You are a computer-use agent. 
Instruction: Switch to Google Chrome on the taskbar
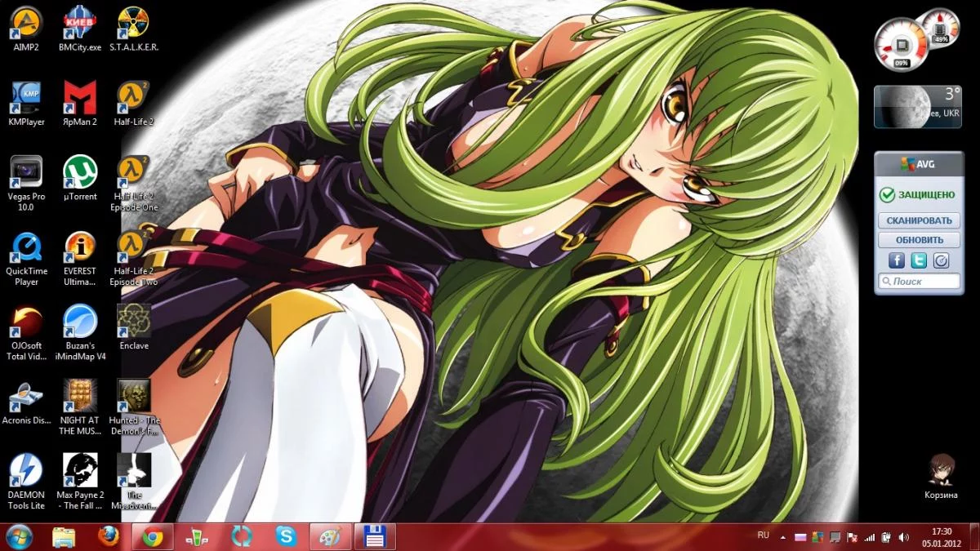(153, 536)
